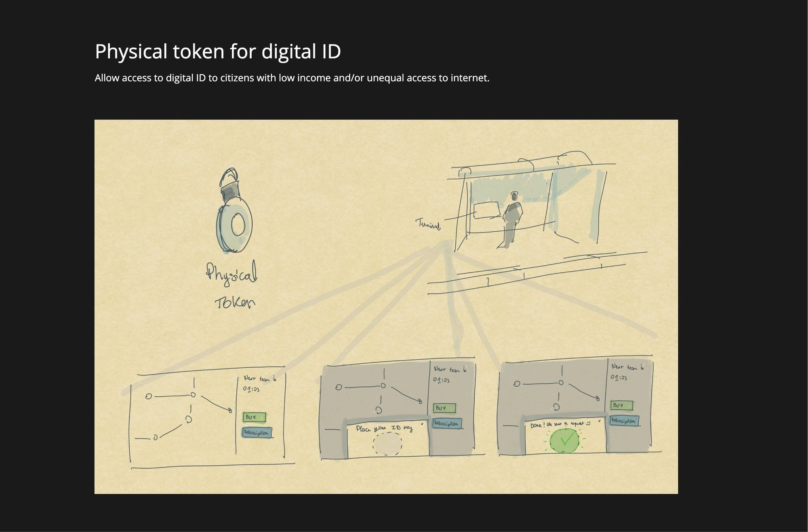Click the handwritten "Physical Token" label

[x=231, y=286]
